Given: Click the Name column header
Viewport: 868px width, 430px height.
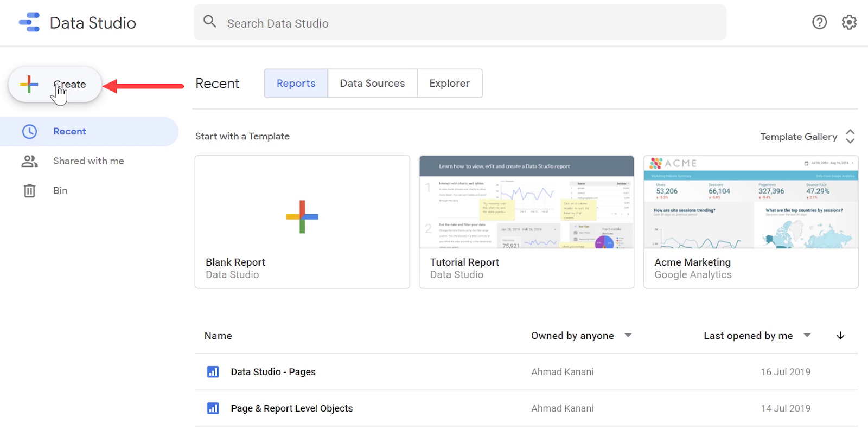Looking at the screenshot, I should click(x=218, y=336).
